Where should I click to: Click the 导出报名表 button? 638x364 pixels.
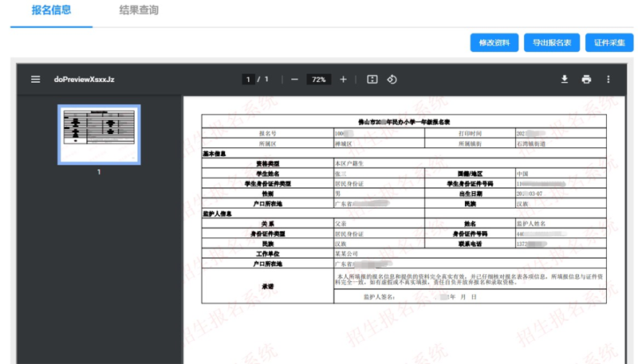[x=552, y=43]
